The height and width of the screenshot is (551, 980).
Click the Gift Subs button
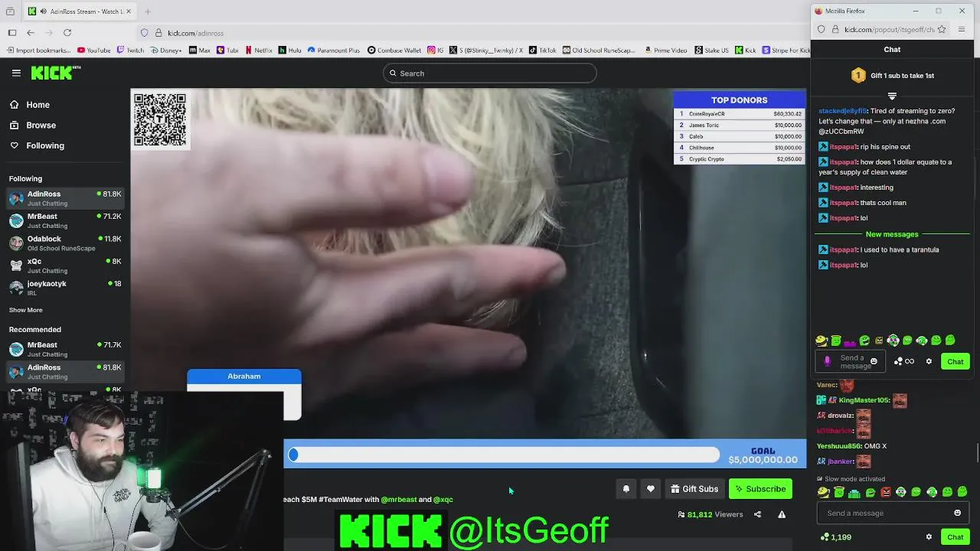tap(694, 489)
